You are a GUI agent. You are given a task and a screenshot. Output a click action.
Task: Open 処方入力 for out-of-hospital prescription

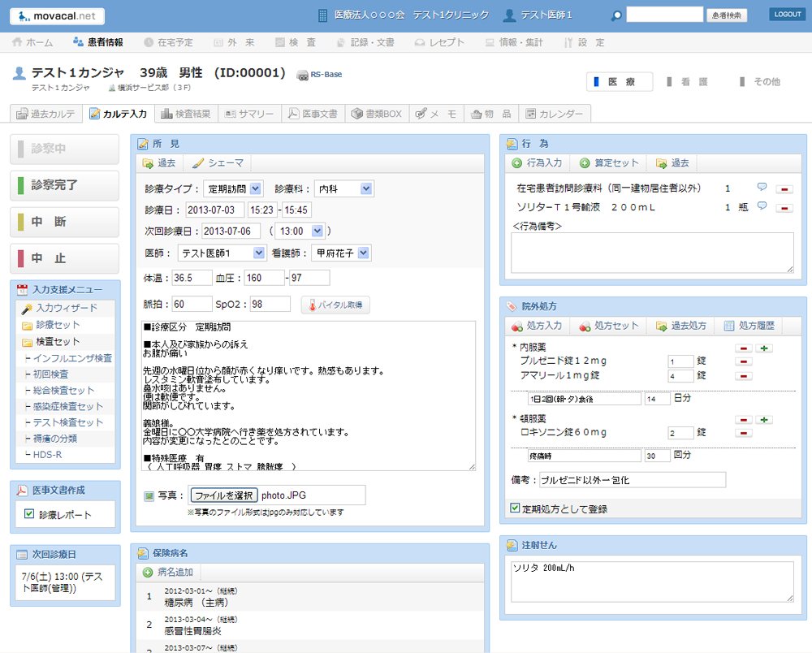tap(537, 326)
